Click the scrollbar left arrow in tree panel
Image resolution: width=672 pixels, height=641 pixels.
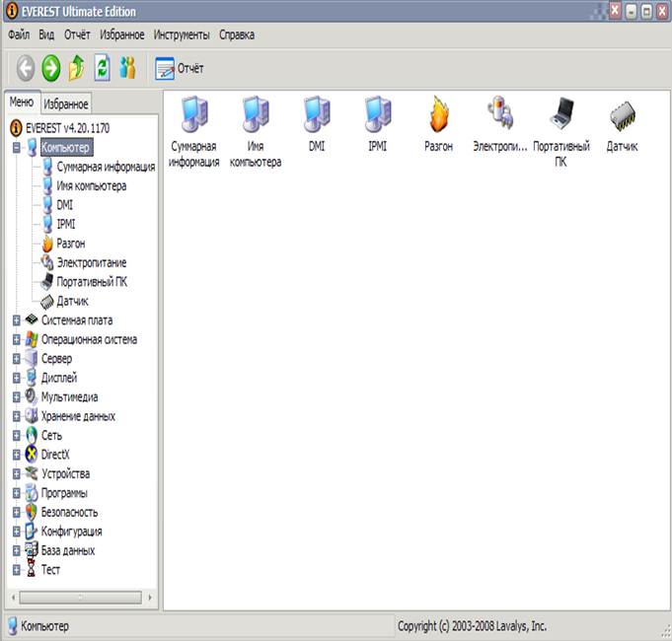pyautogui.click(x=13, y=598)
